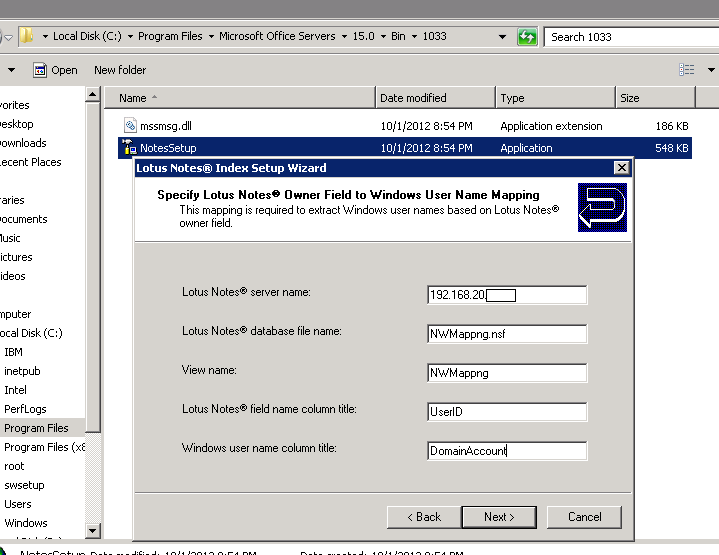The image size is (719, 555).
Task: Open the address bar history dropdown
Action: click(x=503, y=36)
